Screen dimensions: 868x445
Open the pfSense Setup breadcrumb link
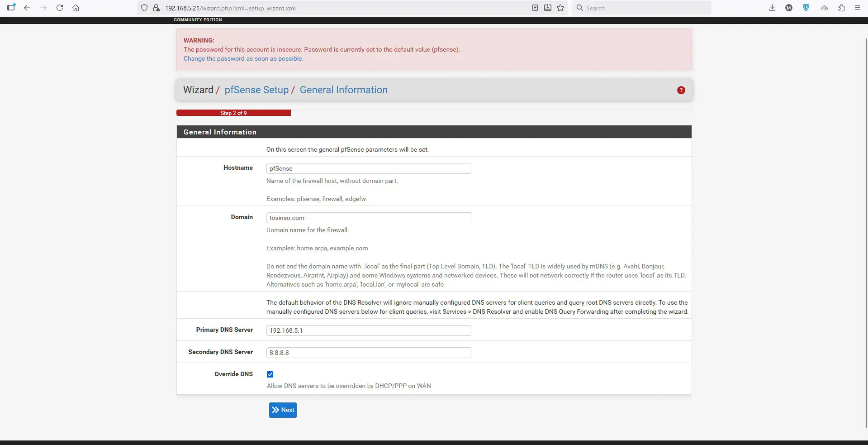pos(256,90)
